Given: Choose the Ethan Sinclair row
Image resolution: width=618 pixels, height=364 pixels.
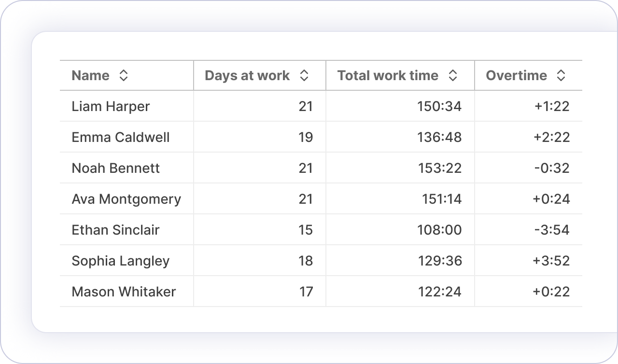Looking at the screenshot, I should point(115,230).
